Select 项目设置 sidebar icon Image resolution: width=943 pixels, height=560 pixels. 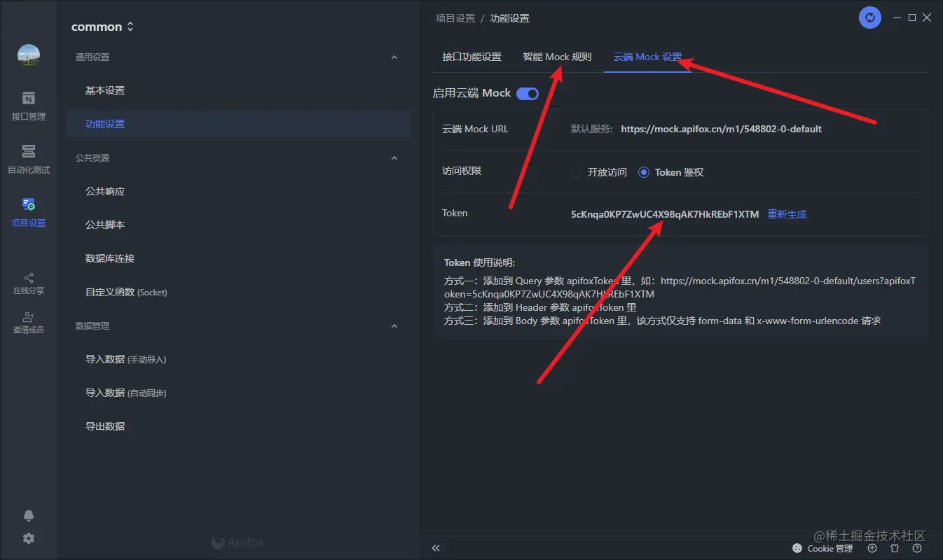pos(29,213)
